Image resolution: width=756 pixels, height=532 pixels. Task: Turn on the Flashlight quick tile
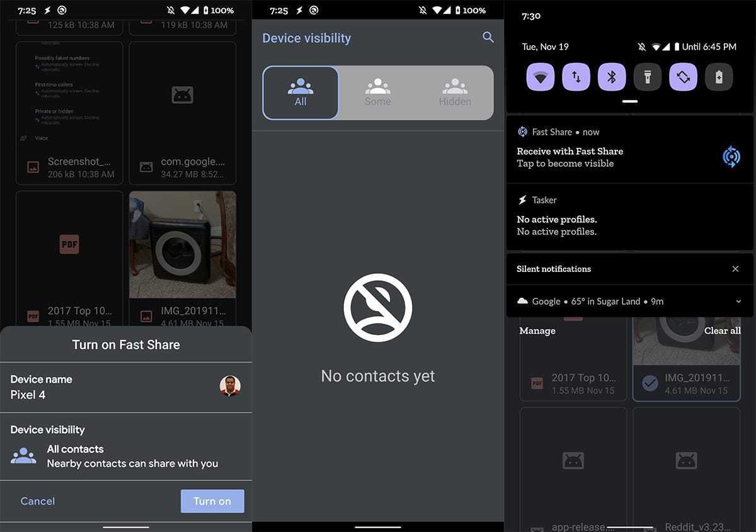(647, 77)
